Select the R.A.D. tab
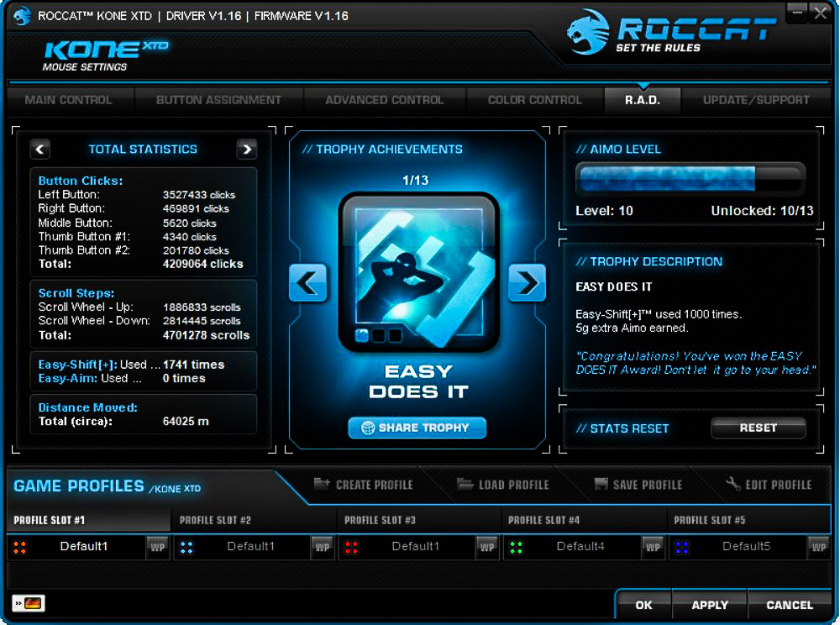The image size is (840, 625). 643,100
